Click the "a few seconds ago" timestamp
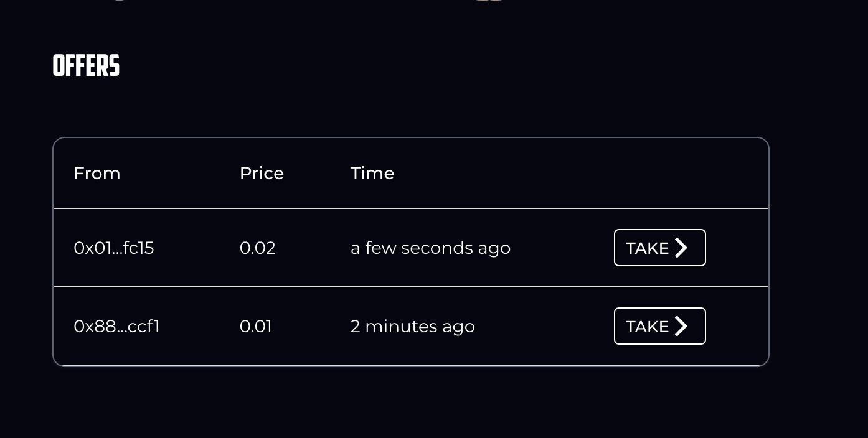The image size is (868, 438). point(430,248)
